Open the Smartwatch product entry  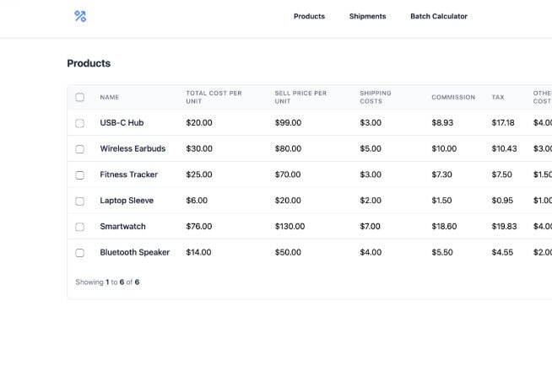[123, 227]
